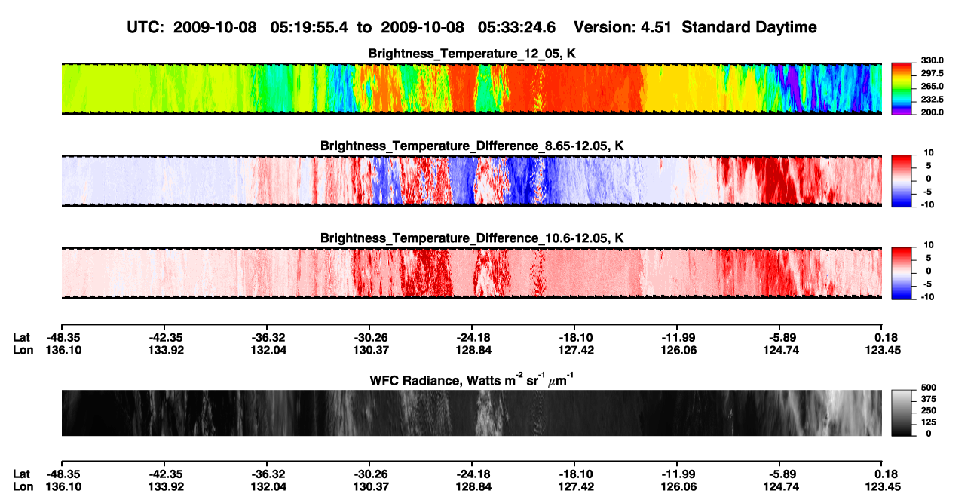Click the 'Brightness_Temperature_12_05, K' panel title
This screenshot has height=503, width=980.
click(x=472, y=54)
